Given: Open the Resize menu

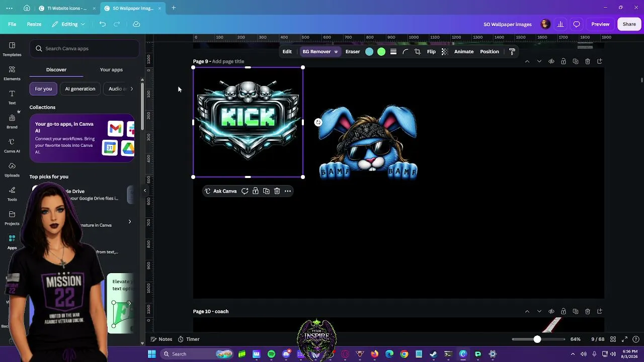Looking at the screenshot, I should [34, 24].
